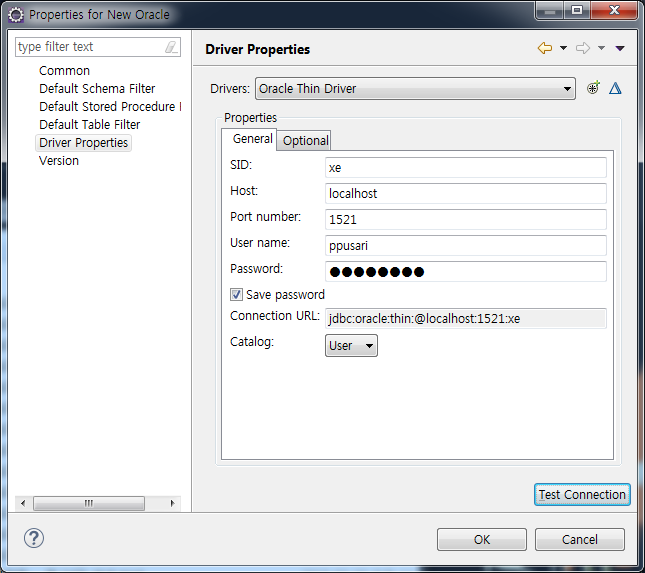Select Common in the tree

64,70
